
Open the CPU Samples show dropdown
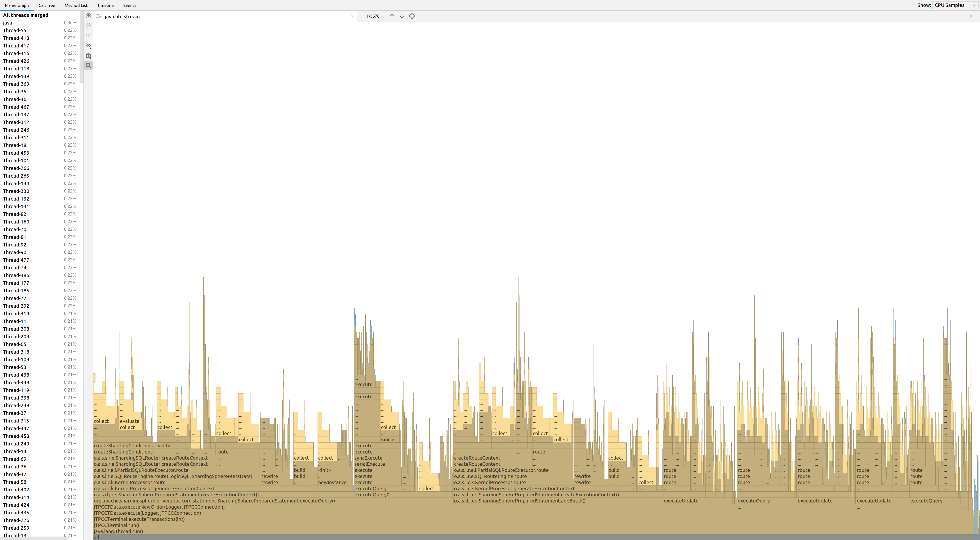tap(955, 5)
